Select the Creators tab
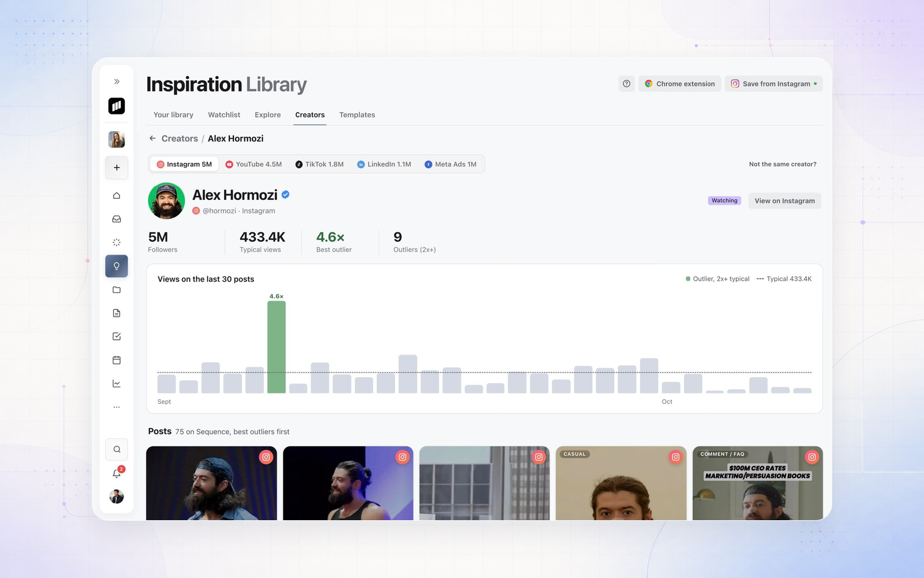Viewport: 924px width, 578px height. coord(310,115)
